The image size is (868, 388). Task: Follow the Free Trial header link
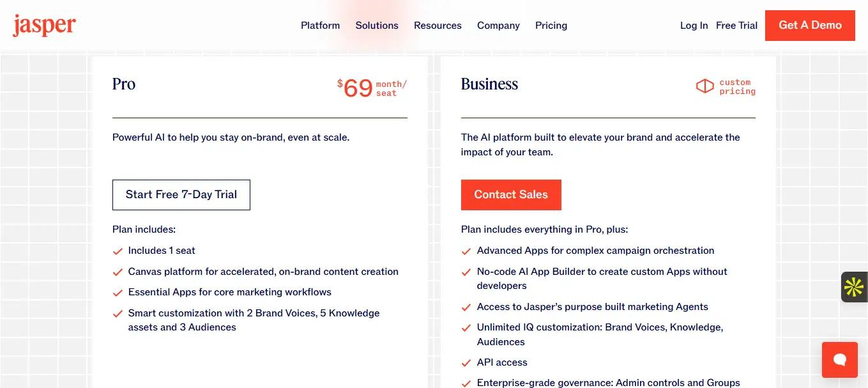[x=736, y=26]
